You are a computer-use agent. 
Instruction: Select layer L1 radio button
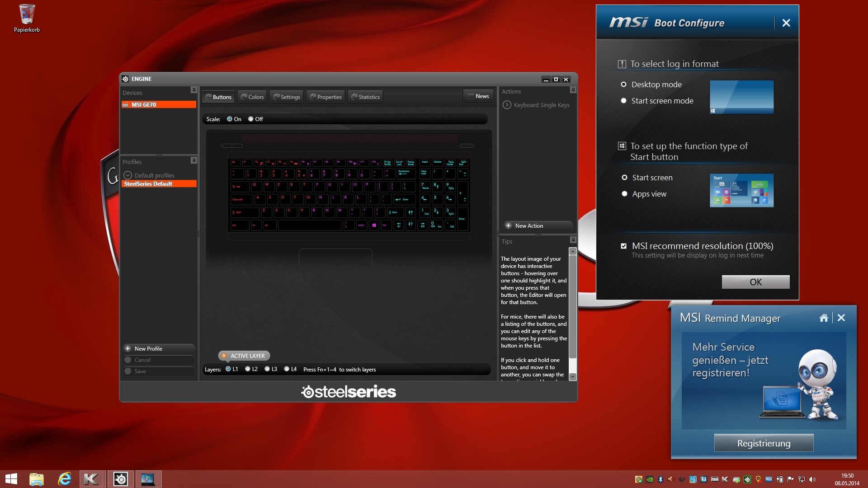(x=228, y=369)
